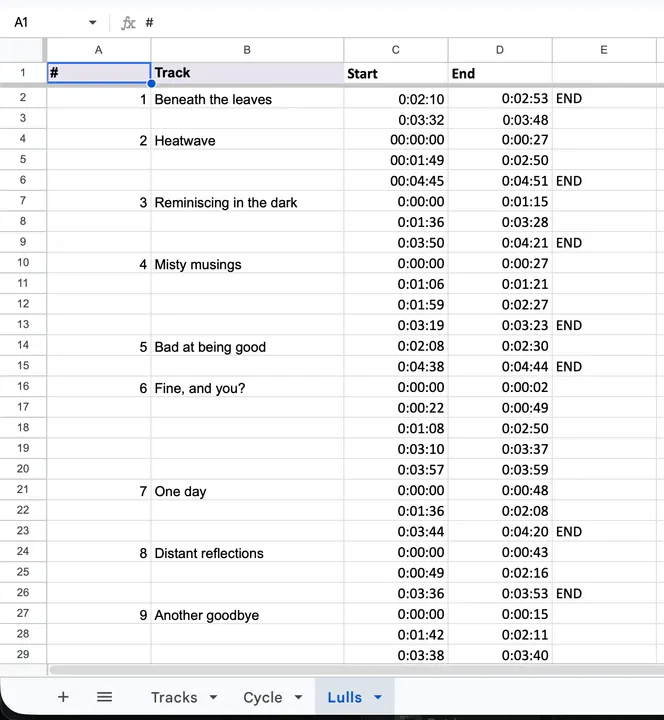Select the 'Misty musings' cell
This screenshot has width=664, height=720.
click(247, 264)
